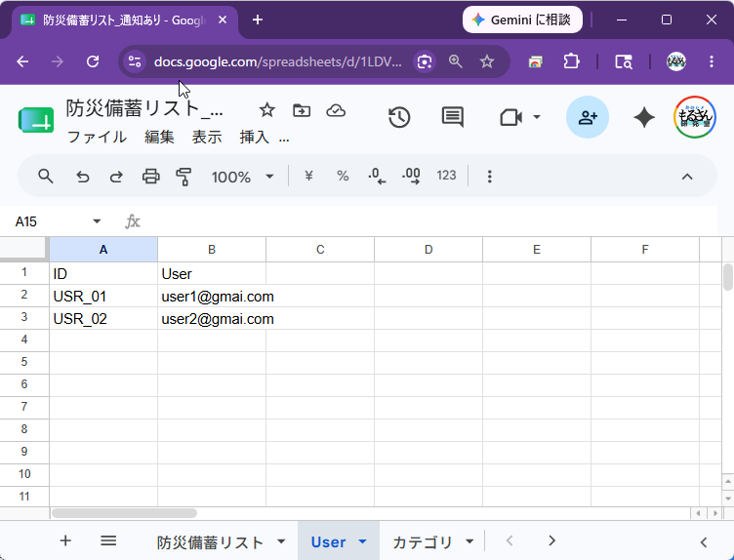Bookmark this page with star
734x560 pixels.
[x=487, y=61]
